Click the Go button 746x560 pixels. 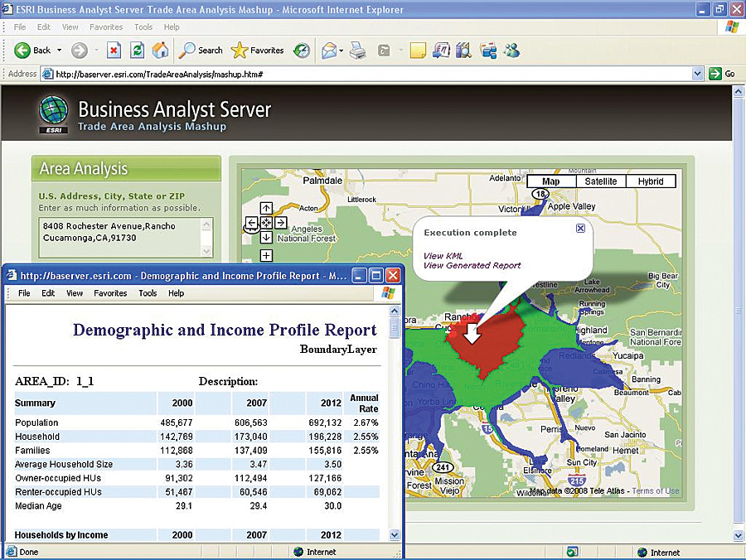(722, 74)
